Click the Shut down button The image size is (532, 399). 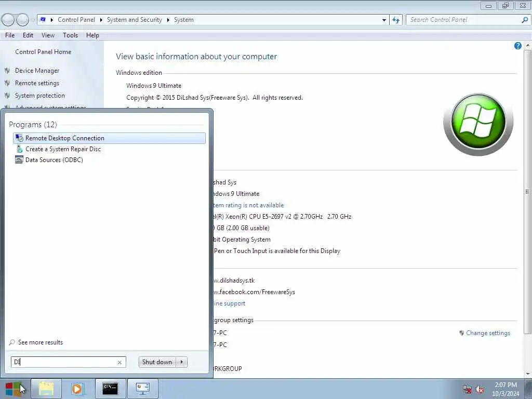(x=157, y=362)
